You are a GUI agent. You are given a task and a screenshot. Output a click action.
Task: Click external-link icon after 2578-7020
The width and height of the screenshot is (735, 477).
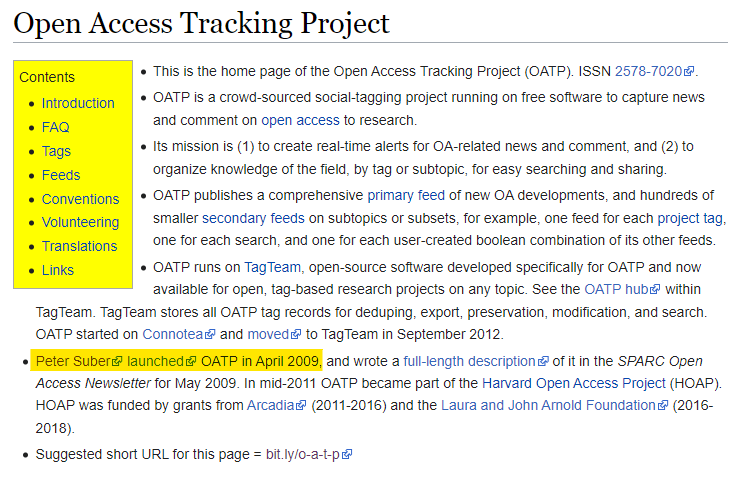(x=689, y=72)
